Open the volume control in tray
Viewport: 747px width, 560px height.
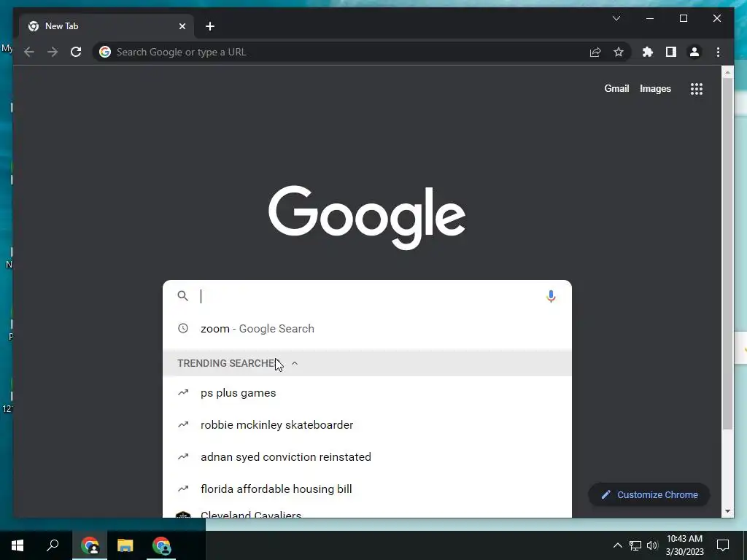652,545
